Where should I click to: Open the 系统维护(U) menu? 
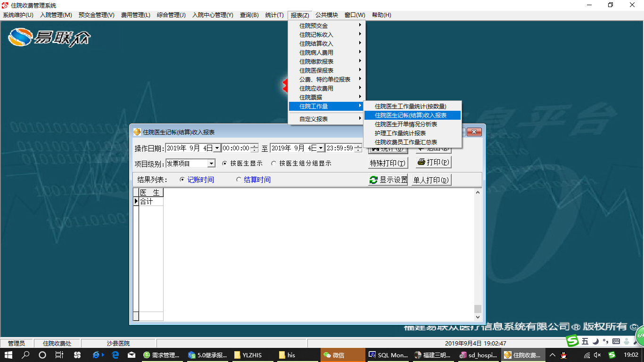(18, 15)
